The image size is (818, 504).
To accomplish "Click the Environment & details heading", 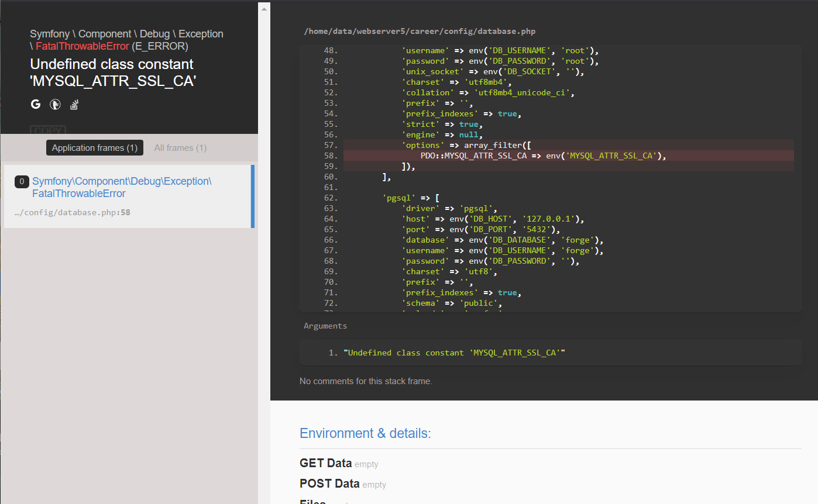I will coord(365,433).
